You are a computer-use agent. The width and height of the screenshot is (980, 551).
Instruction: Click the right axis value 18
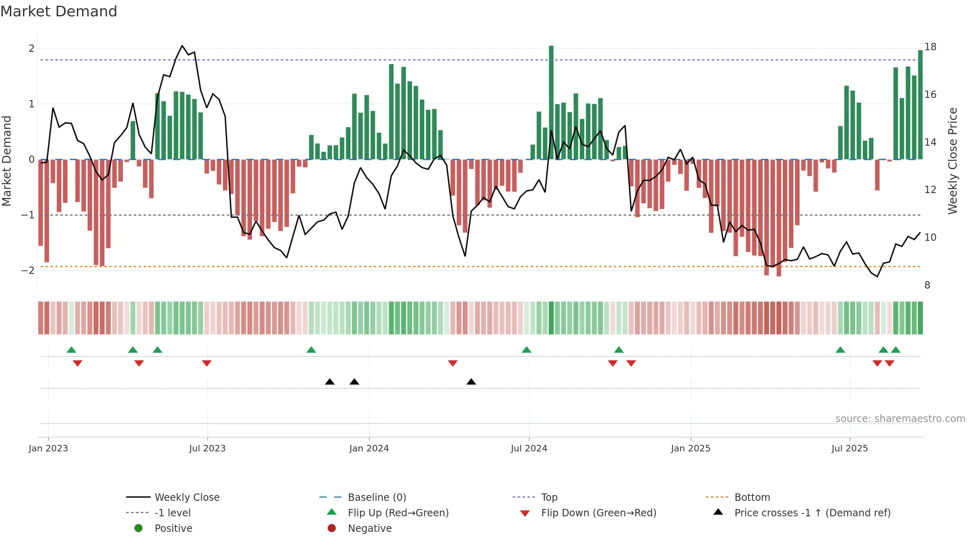[931, 47]
